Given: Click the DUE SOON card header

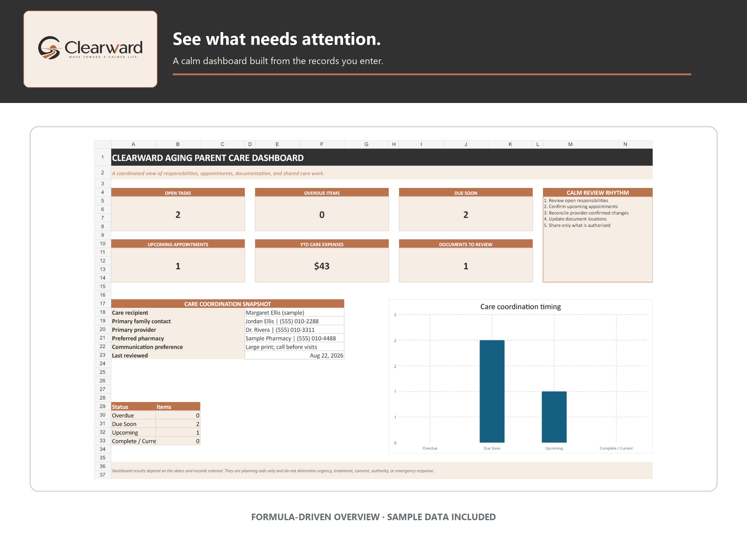Looking at the screenshot, I should click(465, 193).
